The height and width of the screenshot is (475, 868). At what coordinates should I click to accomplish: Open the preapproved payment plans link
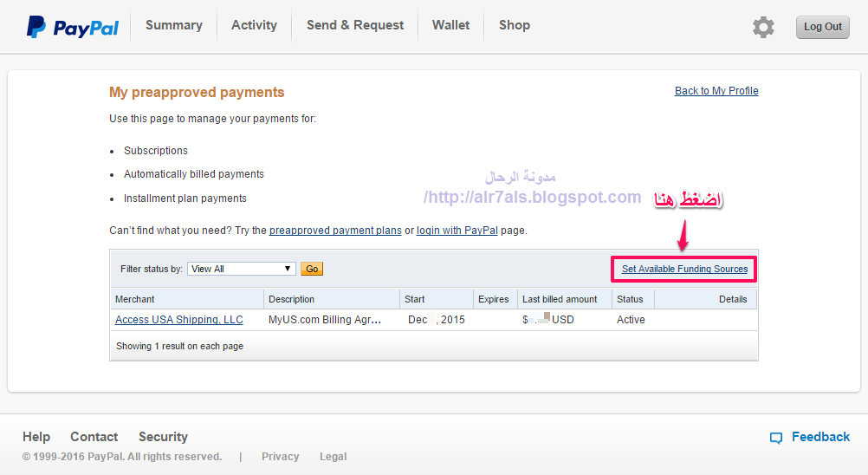[x=335, y=231]
